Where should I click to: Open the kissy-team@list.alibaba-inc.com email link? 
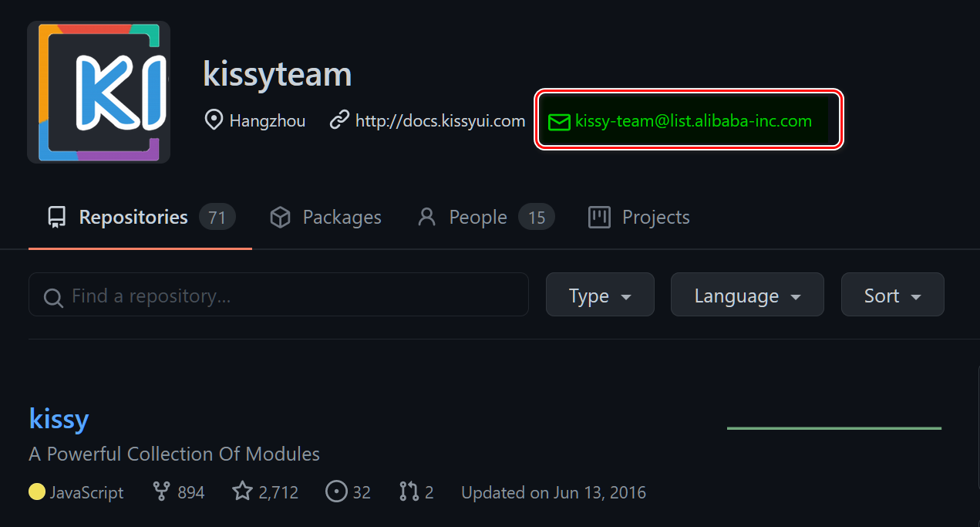coord(693,121)
